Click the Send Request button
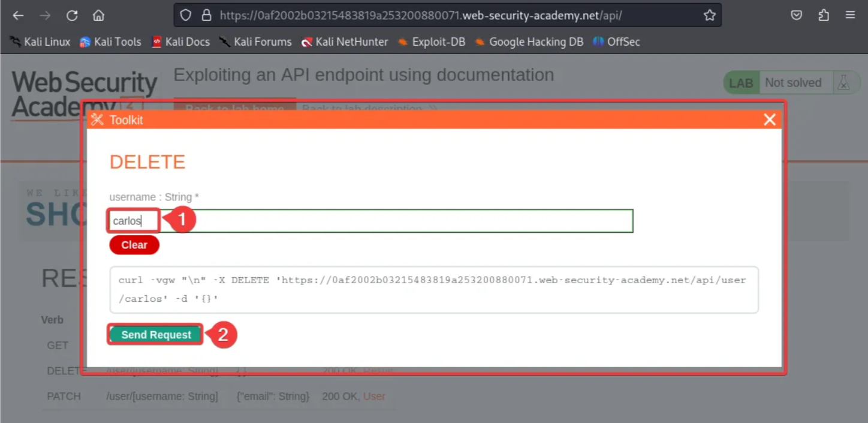 [155, 334]
